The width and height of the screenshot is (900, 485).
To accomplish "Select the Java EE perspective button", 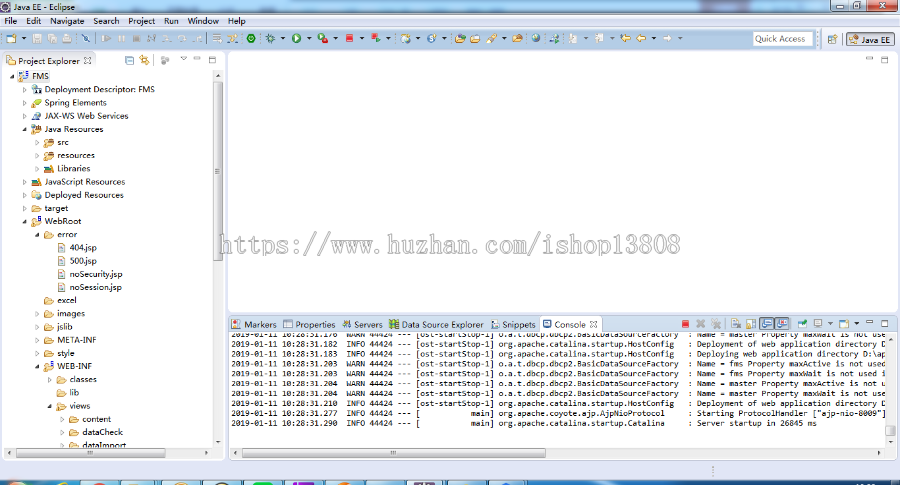I will pos(870,39).
